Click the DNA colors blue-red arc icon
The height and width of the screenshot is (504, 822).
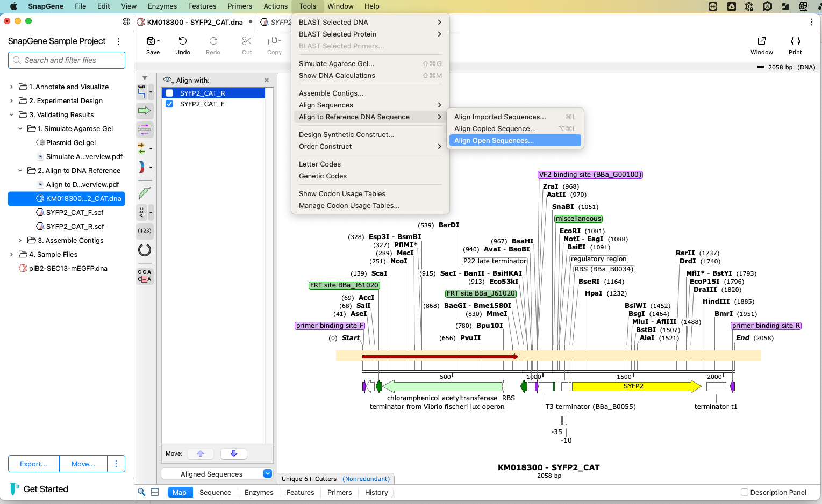click(x=141, y=167)
